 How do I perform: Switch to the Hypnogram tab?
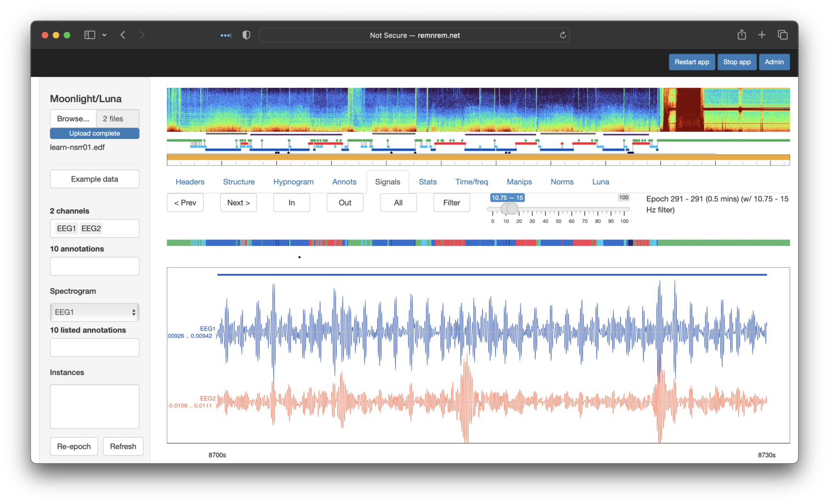pos(293,182)
